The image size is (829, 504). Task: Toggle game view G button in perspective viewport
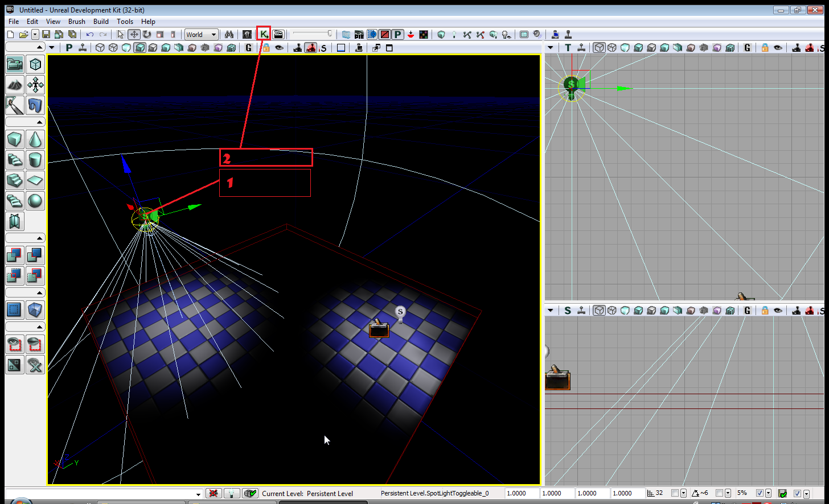248,48
